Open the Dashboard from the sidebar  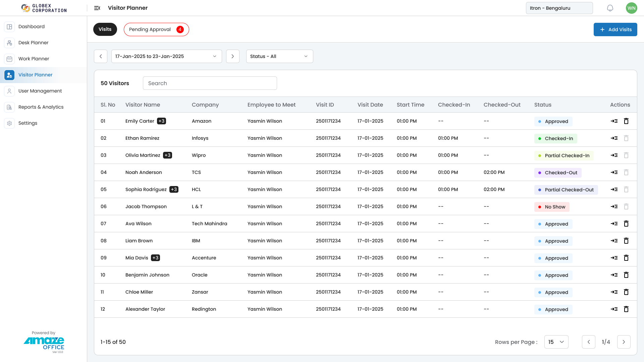[32, 26]
